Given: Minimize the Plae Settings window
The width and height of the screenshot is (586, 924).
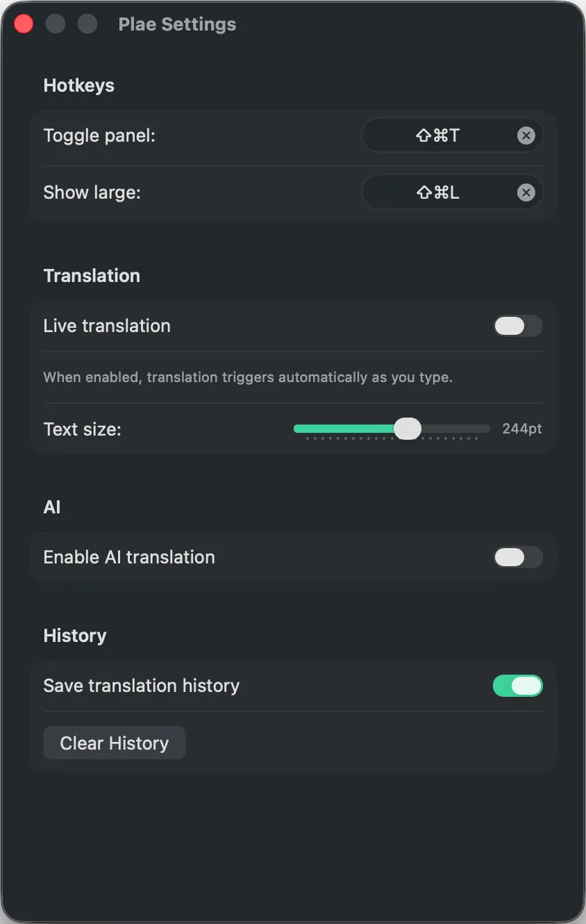Looking at the screenshot, I should coord(56,23).
